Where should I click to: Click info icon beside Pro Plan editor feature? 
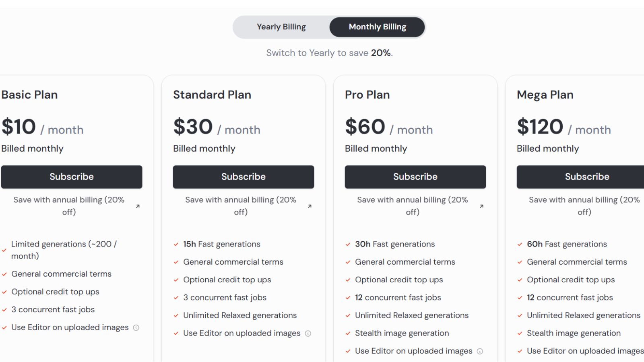(x=480, y=351)
